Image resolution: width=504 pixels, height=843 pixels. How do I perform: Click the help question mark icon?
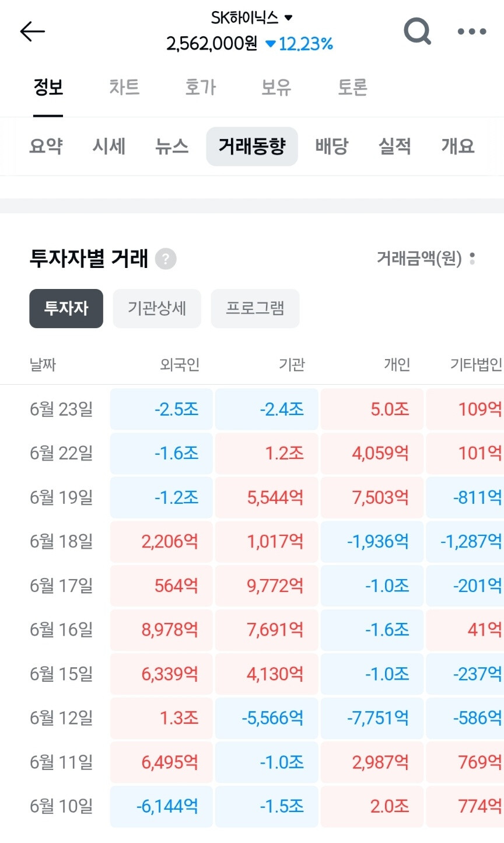click(x=166, y=259)
